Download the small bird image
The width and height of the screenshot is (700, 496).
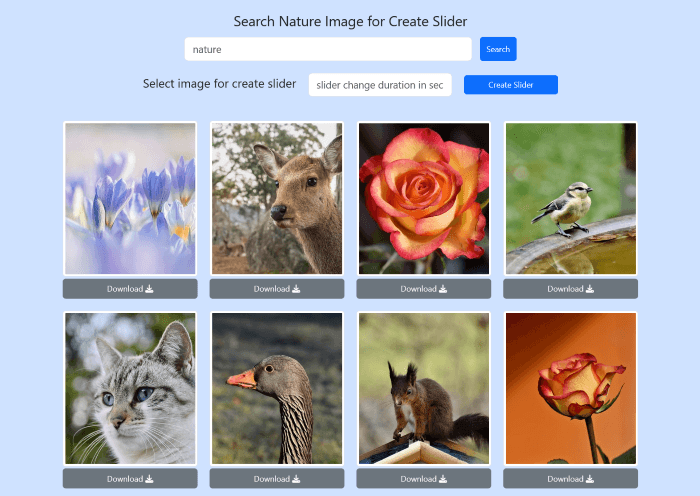pos(571,289)
